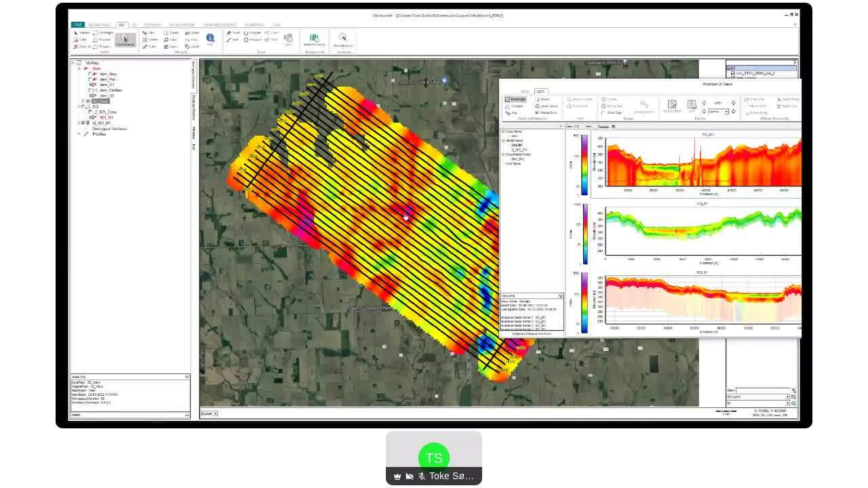Toggle dem_Pro layer checkbox
Viewport: 868px width, 488px height.
(x=90, y=79)
